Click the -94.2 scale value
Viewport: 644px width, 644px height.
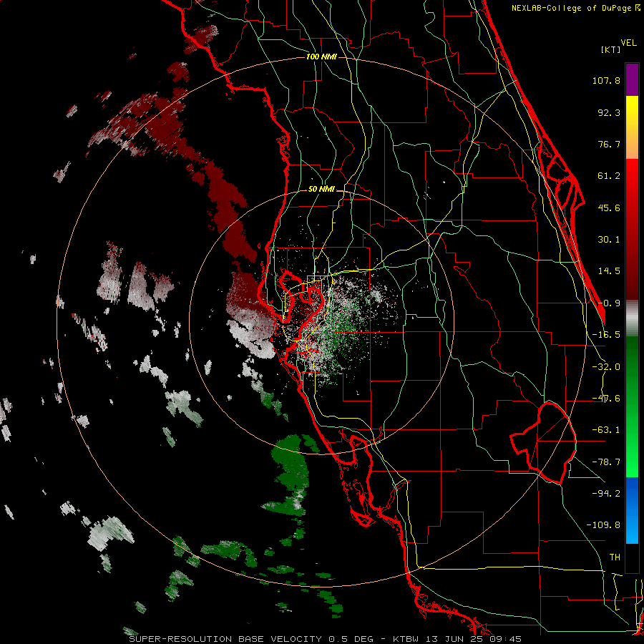pyautogui.click(x=606, y=493)
